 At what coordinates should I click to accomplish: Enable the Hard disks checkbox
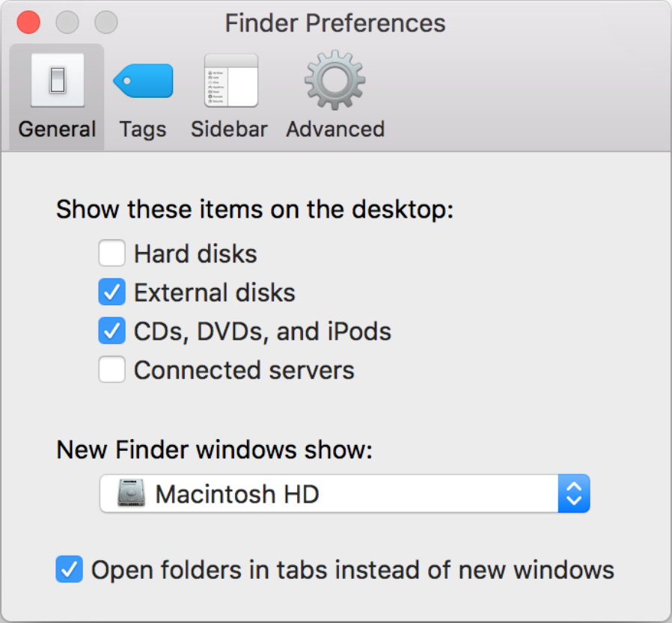pyautogui.click(x=112, y=253)
